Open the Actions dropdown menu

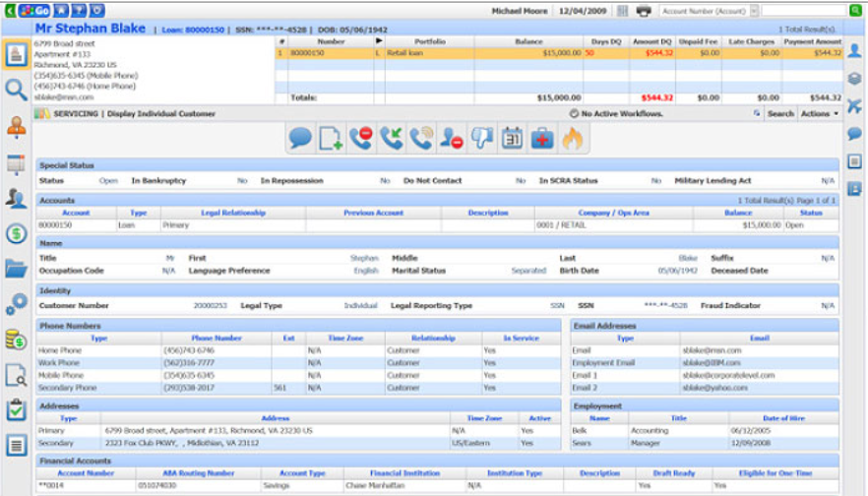pyautogui.click(x=819, y=113)
